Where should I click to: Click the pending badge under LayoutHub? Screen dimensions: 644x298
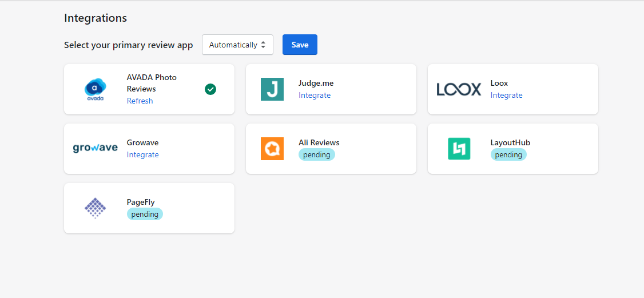508,155
